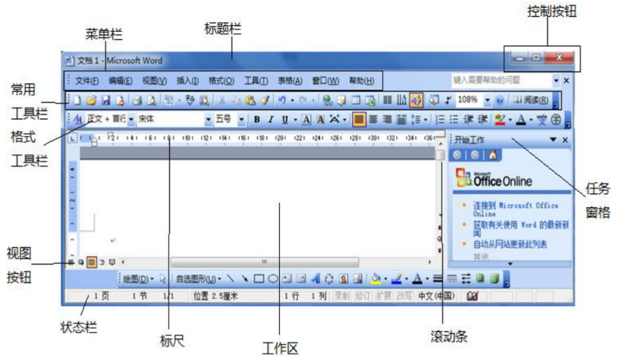The height and width of the screenshot is (364, 619).
Task: Open the 插入(I) menu
Action: [187, 81]
